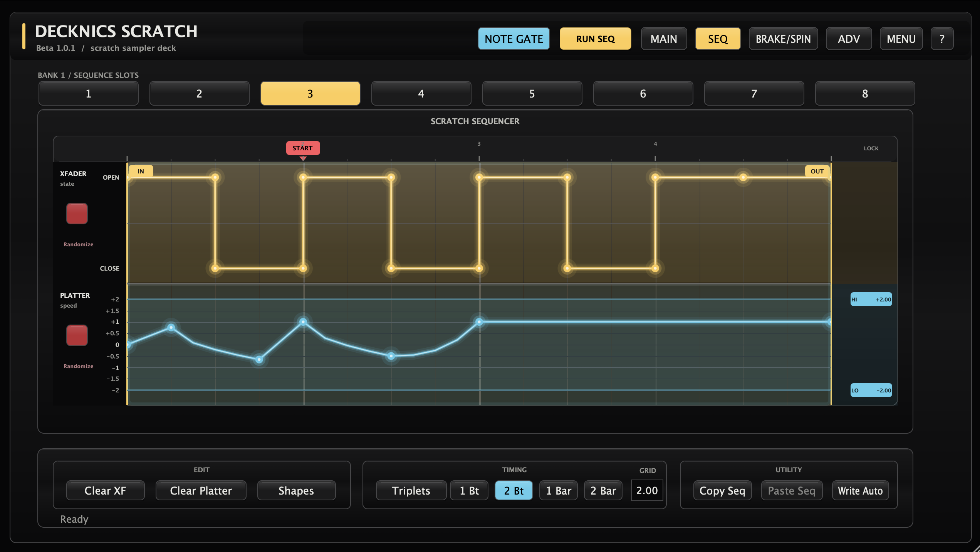The image size is (980, 552).
Task: Open the ADV tab
Action: (849, 39)
